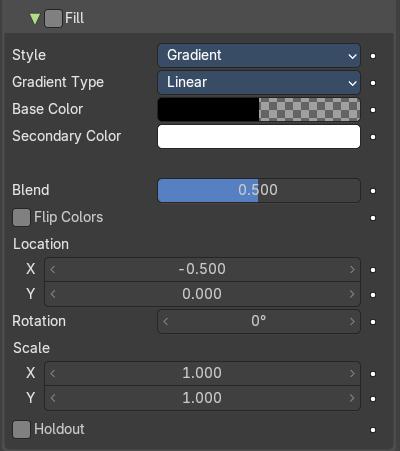Click the animate dot beside Holdout
This screenshot has height=451, width=400.
pos(373,430)
